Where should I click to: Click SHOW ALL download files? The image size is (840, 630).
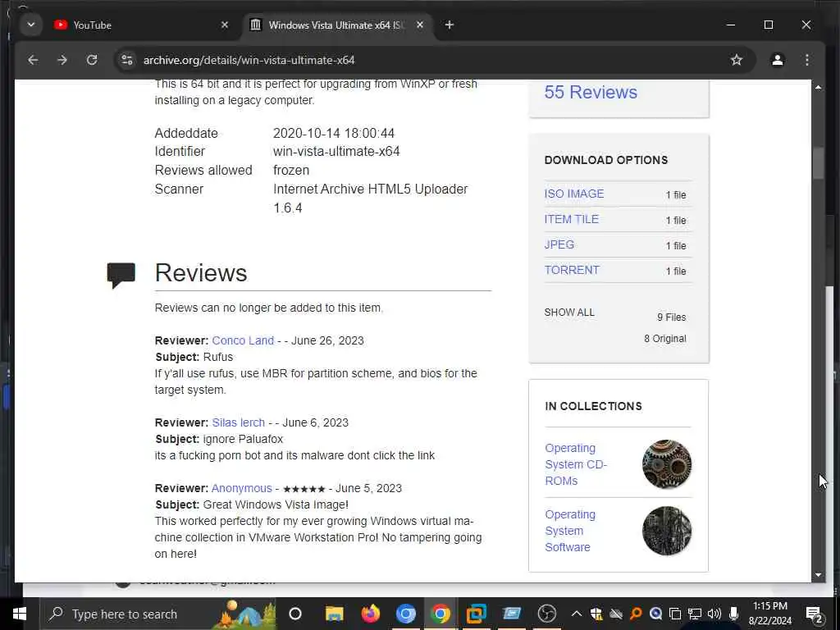(569, 313)
